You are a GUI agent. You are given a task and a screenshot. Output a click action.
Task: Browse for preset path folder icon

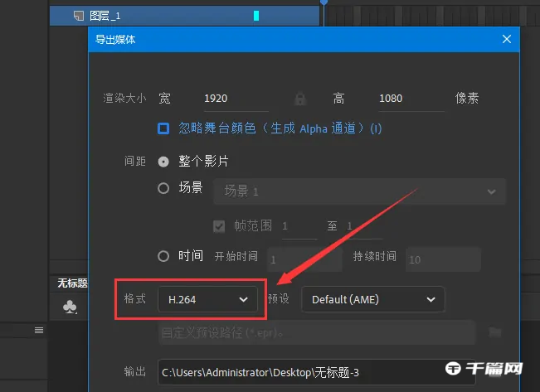(x=495, y=332)
